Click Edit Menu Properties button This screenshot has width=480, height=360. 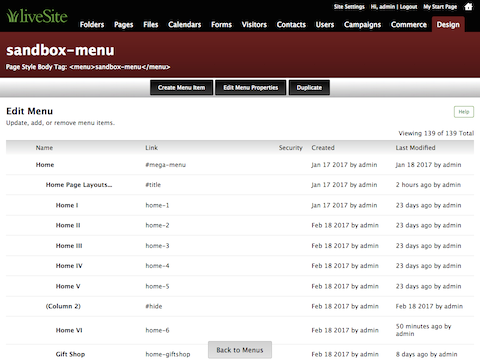[x=251, y=87]
